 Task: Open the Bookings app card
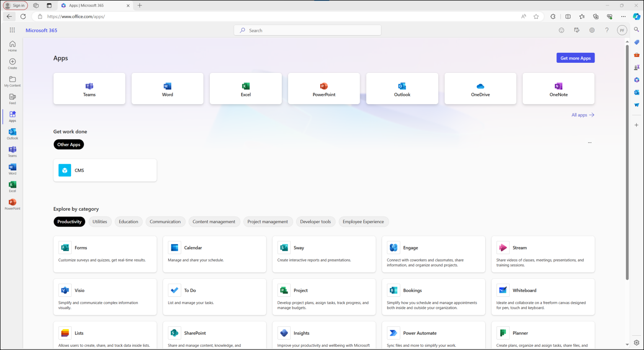click(433, 297)
